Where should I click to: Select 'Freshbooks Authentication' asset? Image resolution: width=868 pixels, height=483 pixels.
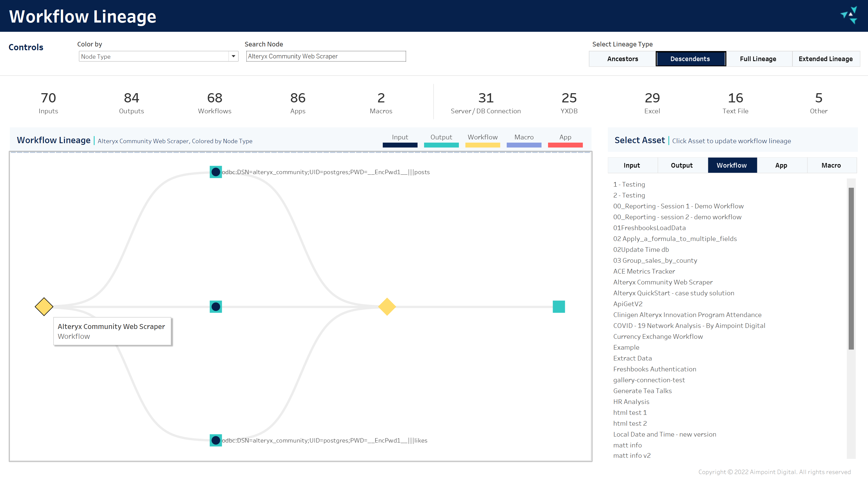pos(655,369)
